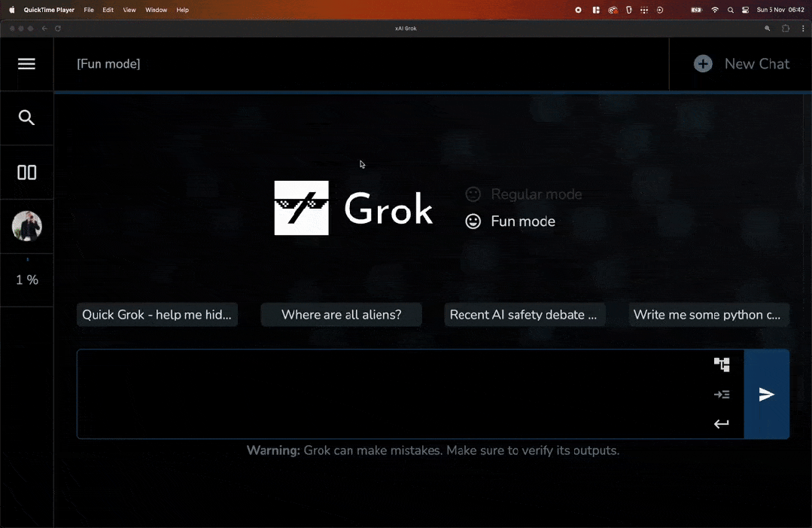Click the user profile avatar

coord(27,226)
